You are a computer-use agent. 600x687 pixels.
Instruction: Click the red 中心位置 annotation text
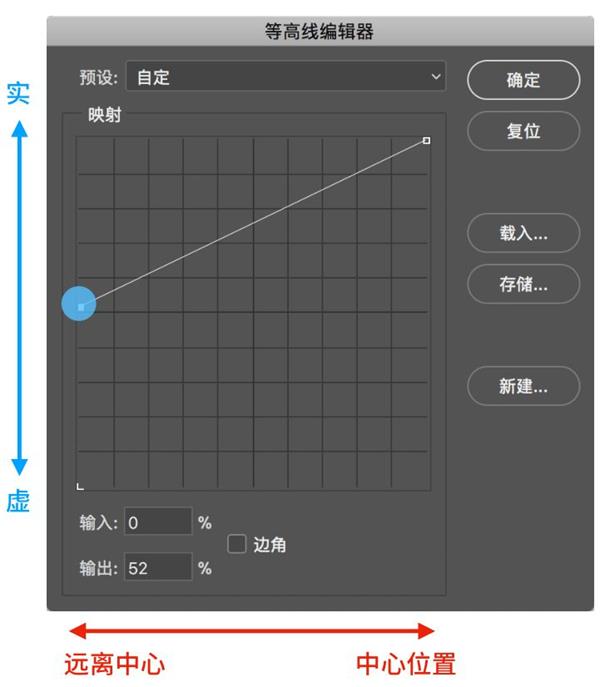pos(406,664)
